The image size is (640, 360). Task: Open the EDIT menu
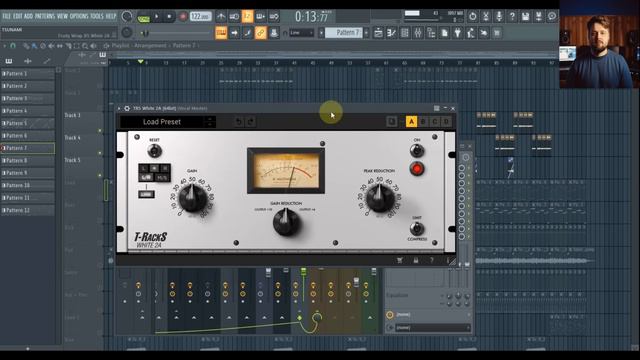click(18, 16)
